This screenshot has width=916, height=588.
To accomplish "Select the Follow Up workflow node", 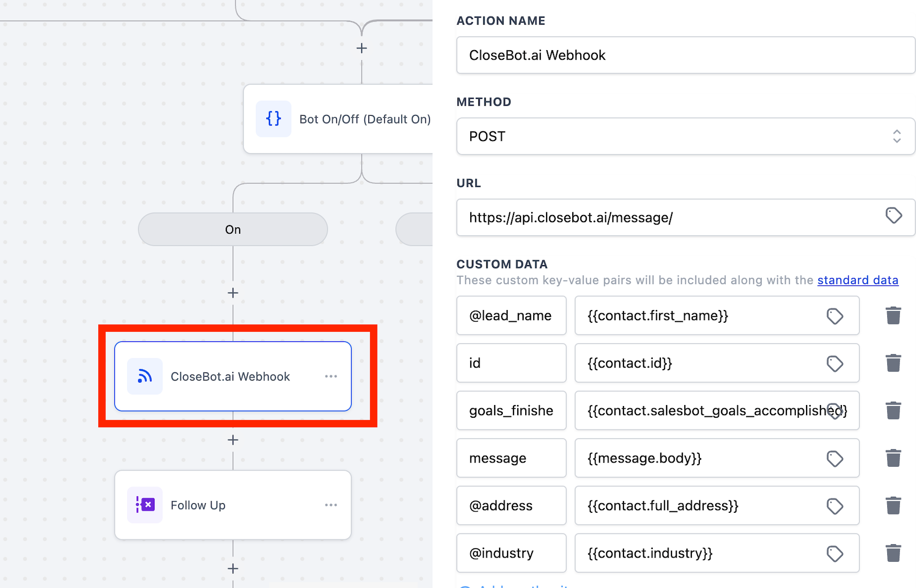I will (x=233, y=505).
